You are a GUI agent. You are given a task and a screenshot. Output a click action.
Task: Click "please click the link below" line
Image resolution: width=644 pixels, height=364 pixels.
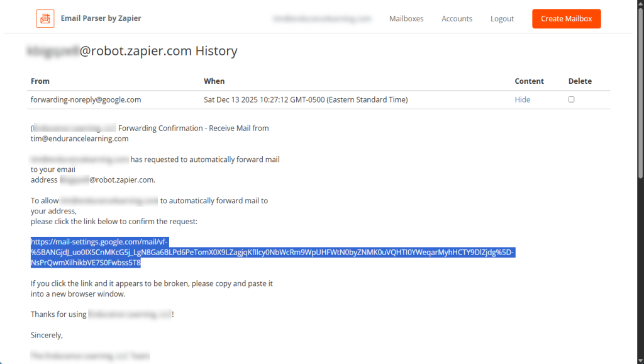[x=114, y=221]
